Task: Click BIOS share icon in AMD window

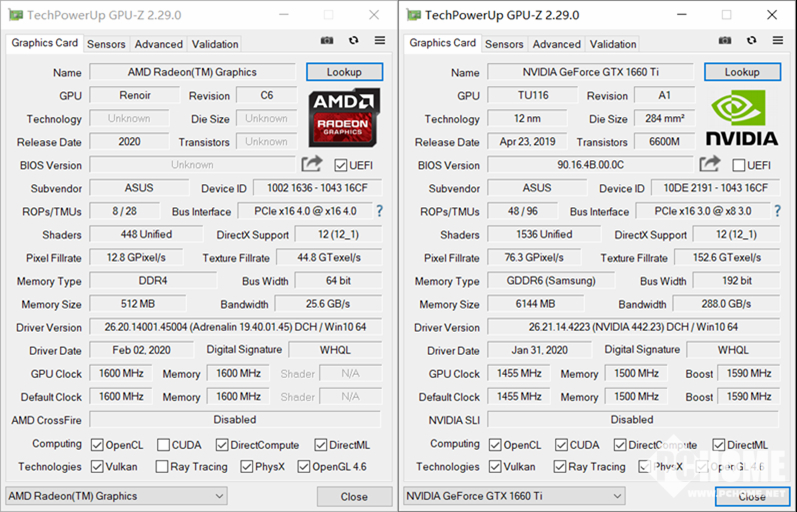Action: (x=312, y=164)
